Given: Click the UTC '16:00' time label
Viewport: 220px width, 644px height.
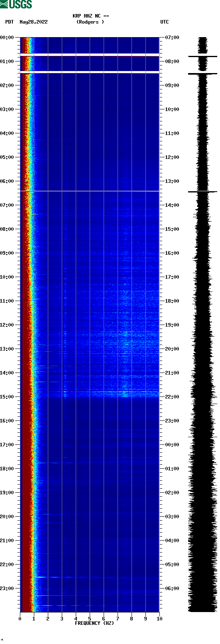Looking at the screenshot, I should tap(172, 253).
